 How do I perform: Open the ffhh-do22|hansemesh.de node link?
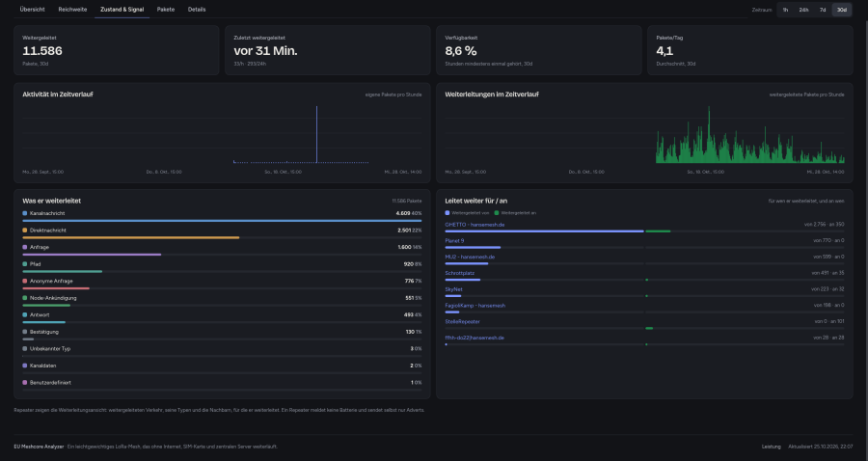pyautogui.click(x=475, y=337)
